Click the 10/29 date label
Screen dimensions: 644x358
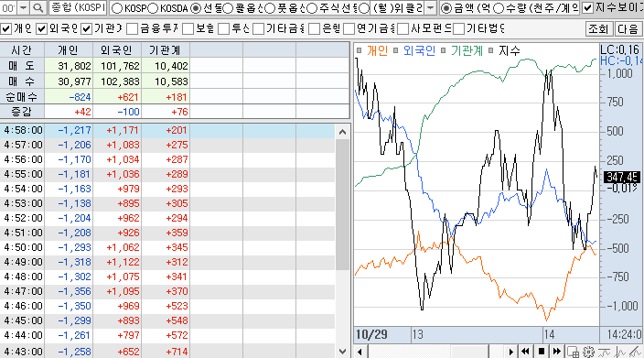point(371,334)
